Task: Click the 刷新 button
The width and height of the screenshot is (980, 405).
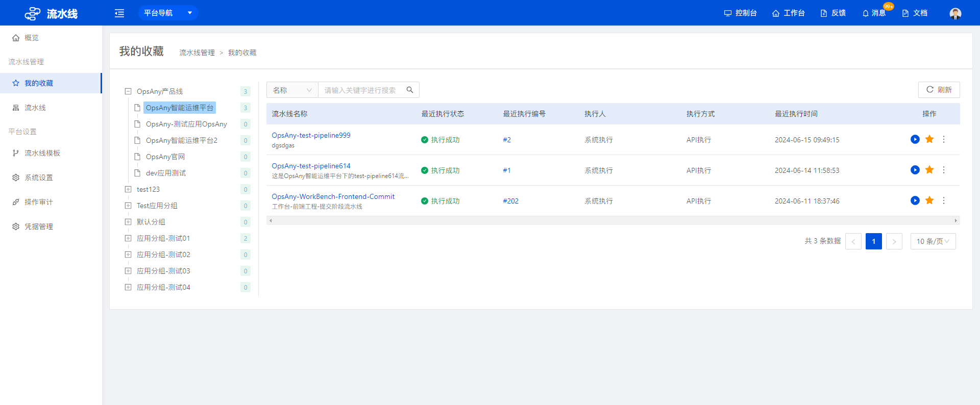Action: pyautogui.click(x=939, y=90)
